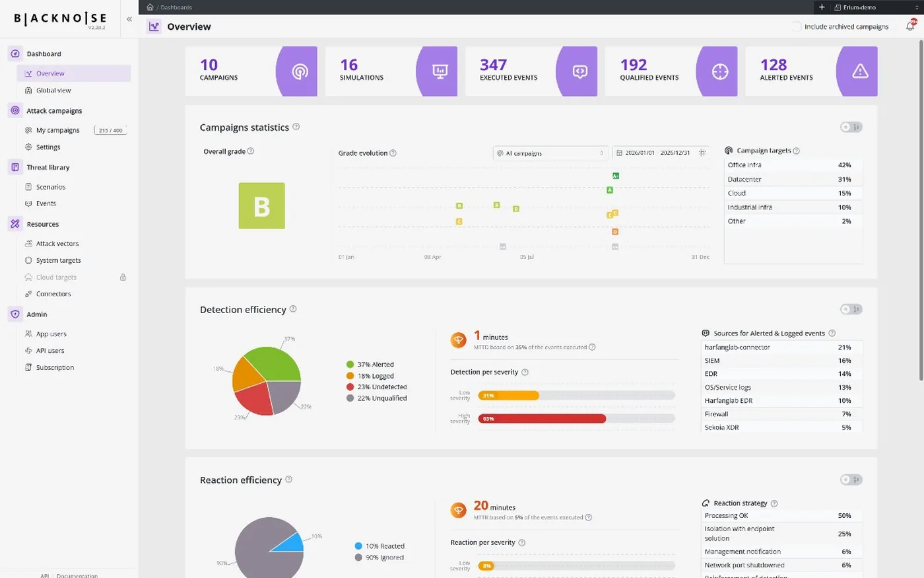Viewport: 924px width, 578px height.
Task: Open the 2026/01/01 - 2026/12/31 date range picker
Action: pos(661,153)
